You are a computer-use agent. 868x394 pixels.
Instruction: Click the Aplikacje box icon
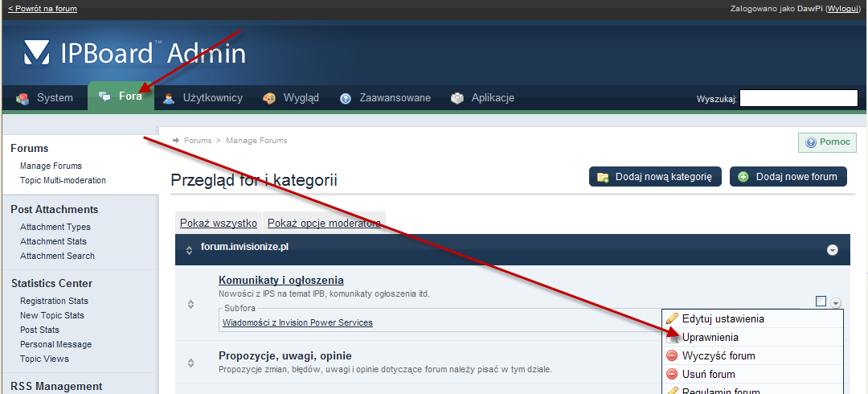[x=457, y=99]
